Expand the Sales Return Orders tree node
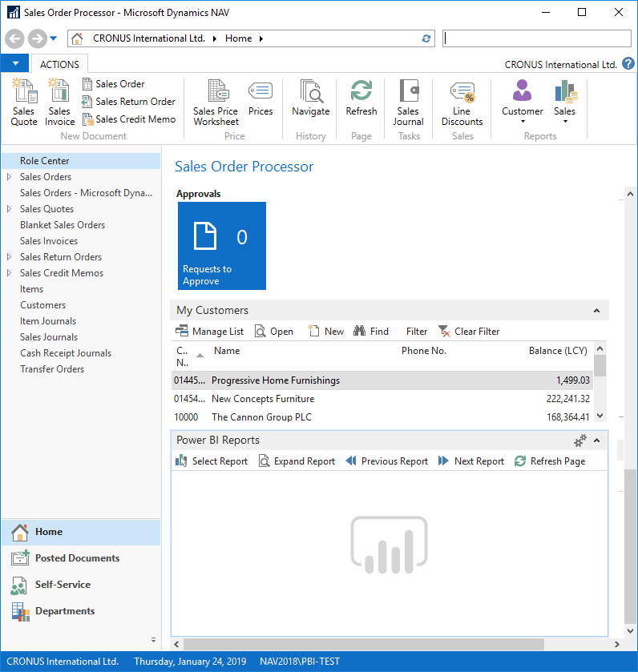This screenshot has height=672, width=638. pyautogui.click(x=9, y=257)
